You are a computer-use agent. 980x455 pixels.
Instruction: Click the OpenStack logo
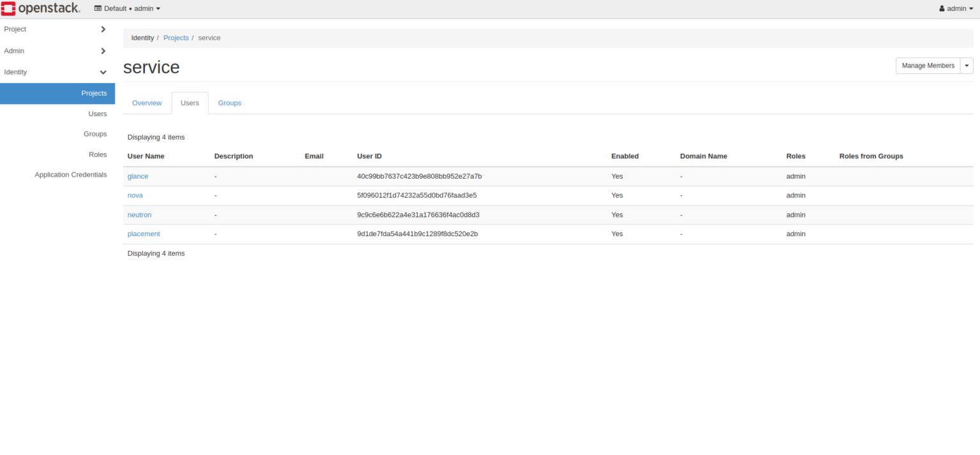click(x=41, y=8)
